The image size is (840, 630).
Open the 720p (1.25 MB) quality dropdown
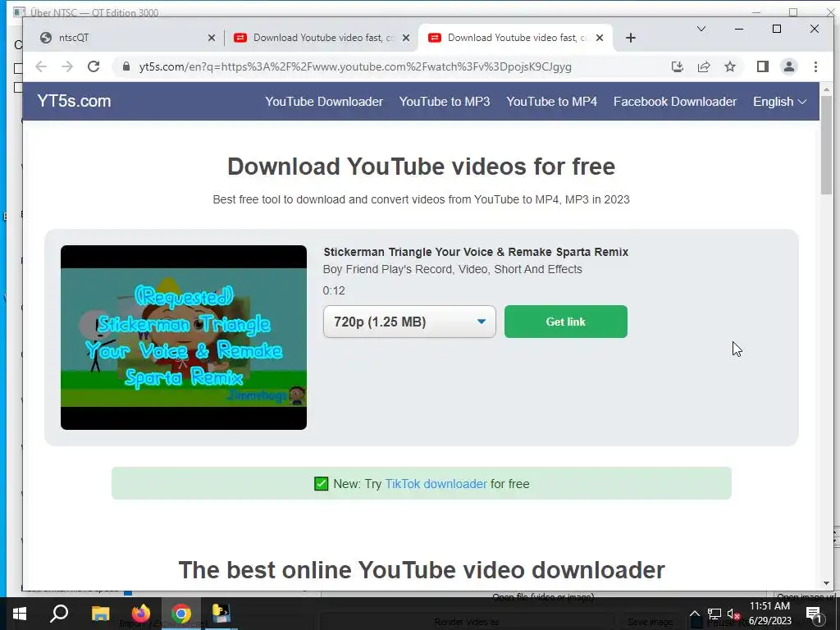409,322
